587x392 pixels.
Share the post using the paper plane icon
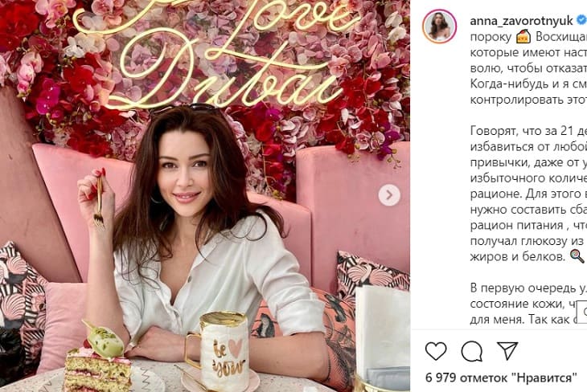point(507,351)
